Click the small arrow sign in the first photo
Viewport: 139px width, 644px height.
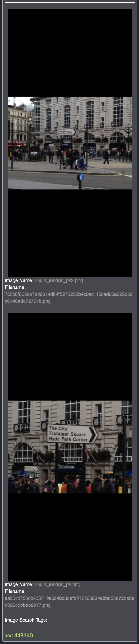point(66,131)
